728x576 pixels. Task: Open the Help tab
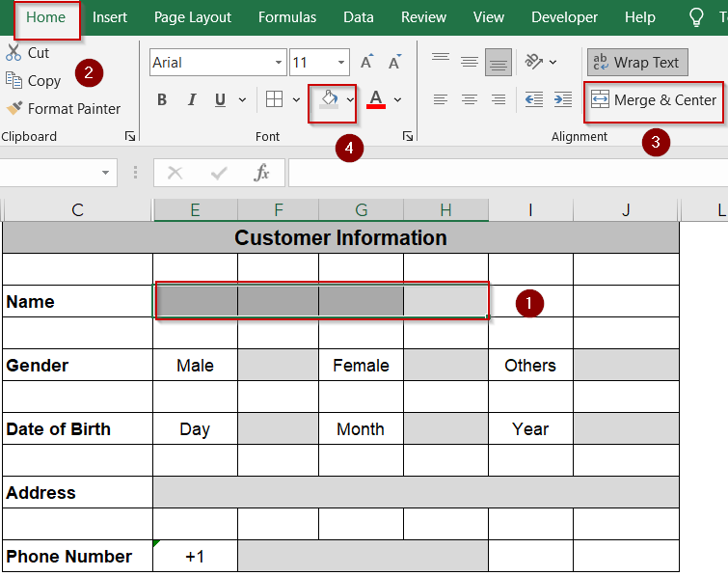640,17
